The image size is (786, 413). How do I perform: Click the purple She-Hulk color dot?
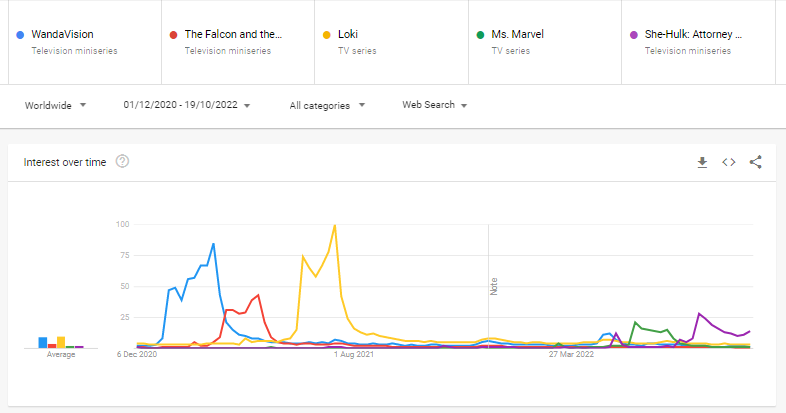pos(635,34)
